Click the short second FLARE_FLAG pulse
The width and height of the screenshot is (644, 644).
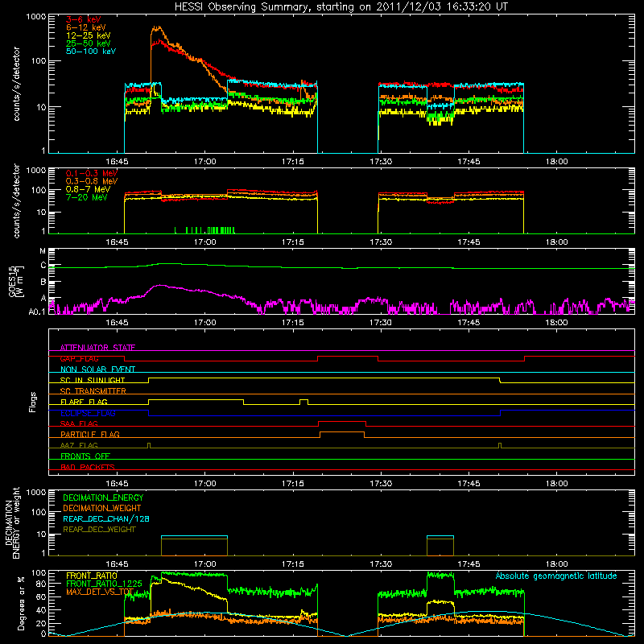tap(304, 400)
